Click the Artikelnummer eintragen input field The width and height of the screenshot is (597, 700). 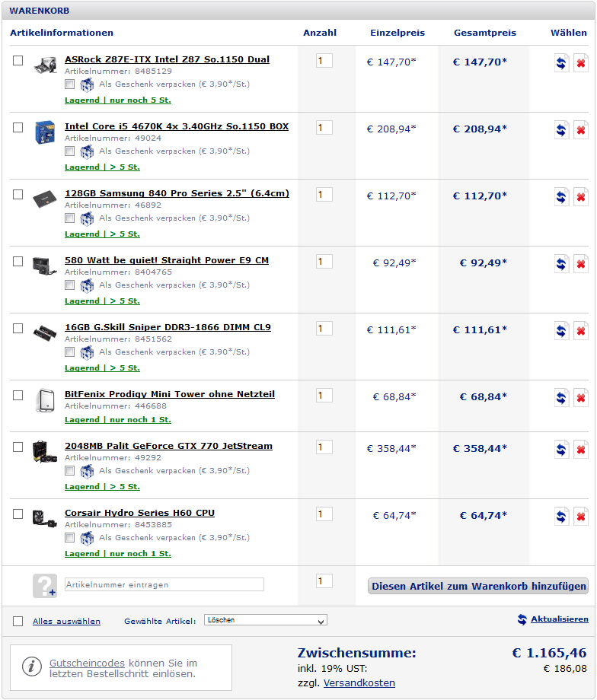tap(164, 584)
